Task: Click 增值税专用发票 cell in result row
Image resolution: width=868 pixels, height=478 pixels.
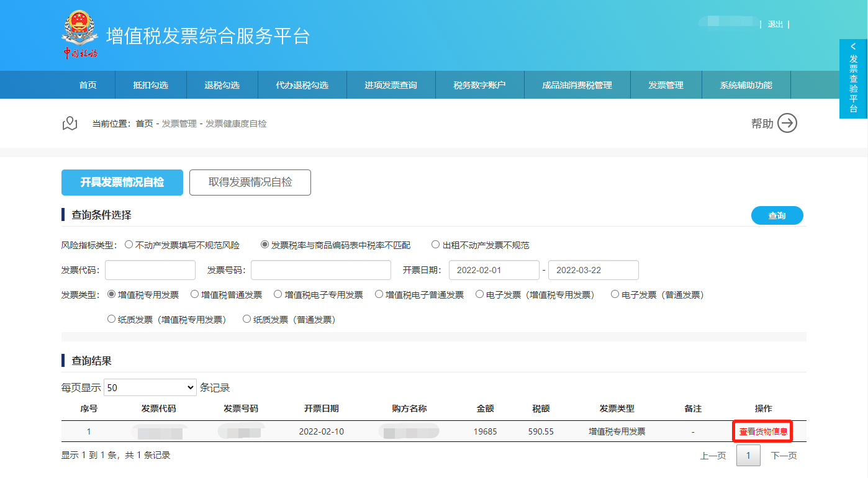Action: 617,431
